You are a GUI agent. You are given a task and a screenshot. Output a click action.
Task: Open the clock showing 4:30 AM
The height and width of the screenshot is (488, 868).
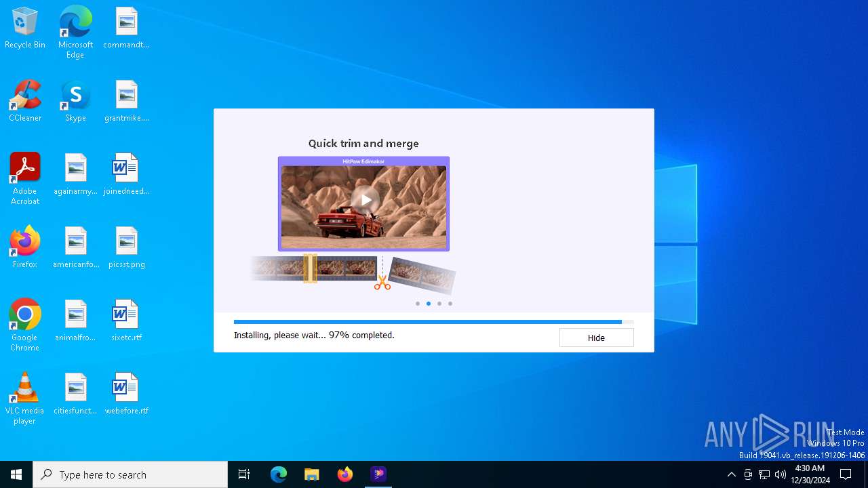pos(810,474)
